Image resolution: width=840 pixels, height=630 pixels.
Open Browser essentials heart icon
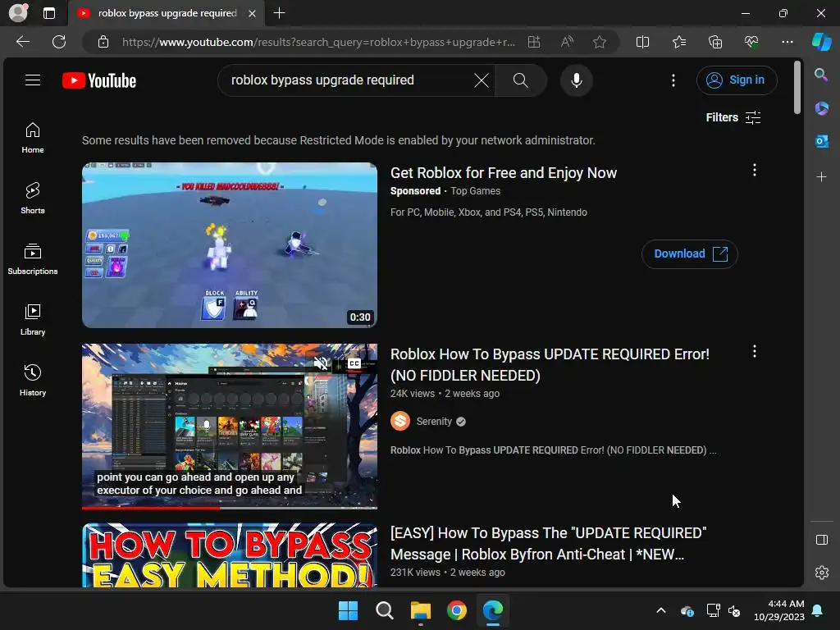[x=751, y=42]
